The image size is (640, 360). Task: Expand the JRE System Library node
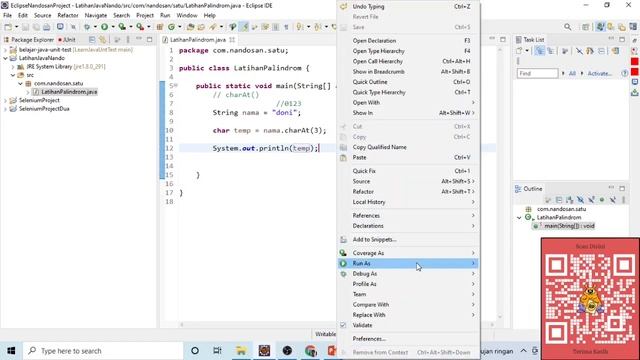click(13, 67)
